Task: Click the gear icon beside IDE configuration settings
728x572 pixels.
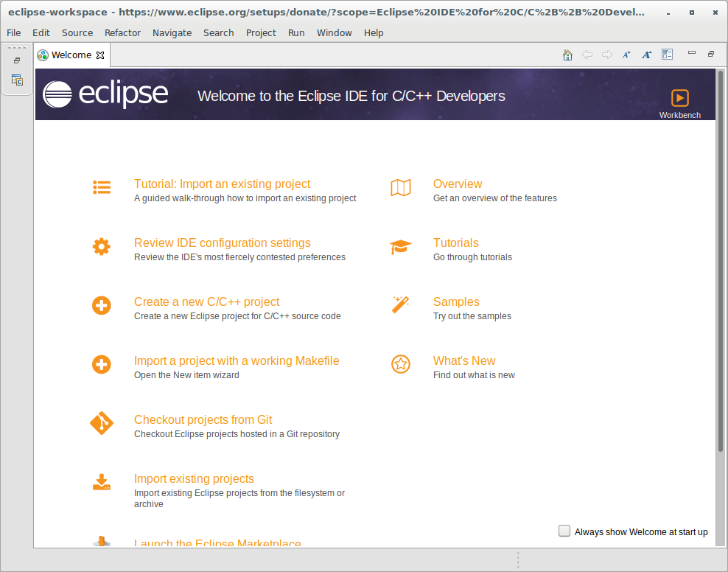Action: (101, 246)
